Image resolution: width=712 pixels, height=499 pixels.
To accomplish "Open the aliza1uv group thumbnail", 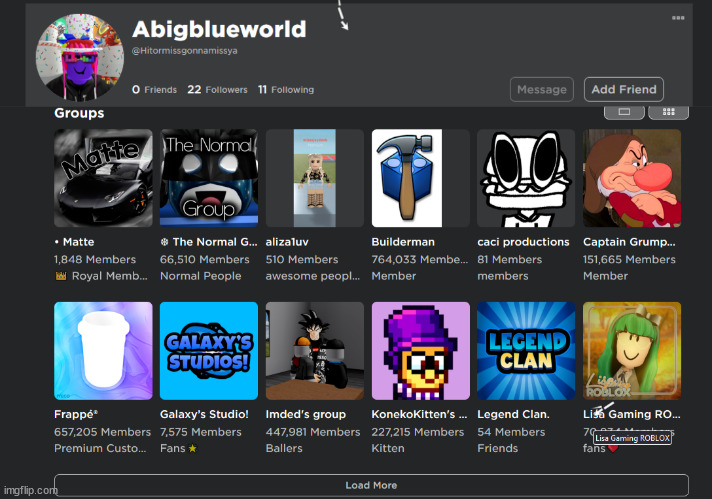I will point(315,178).
